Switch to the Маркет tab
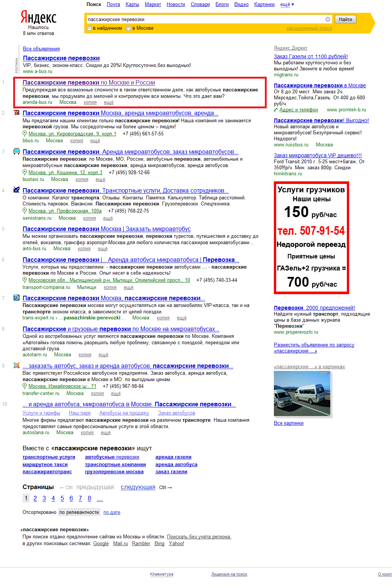 point(153,5)
